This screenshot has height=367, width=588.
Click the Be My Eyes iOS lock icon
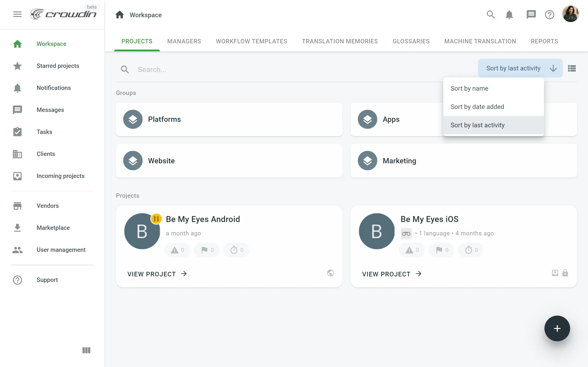pos(565,273)
